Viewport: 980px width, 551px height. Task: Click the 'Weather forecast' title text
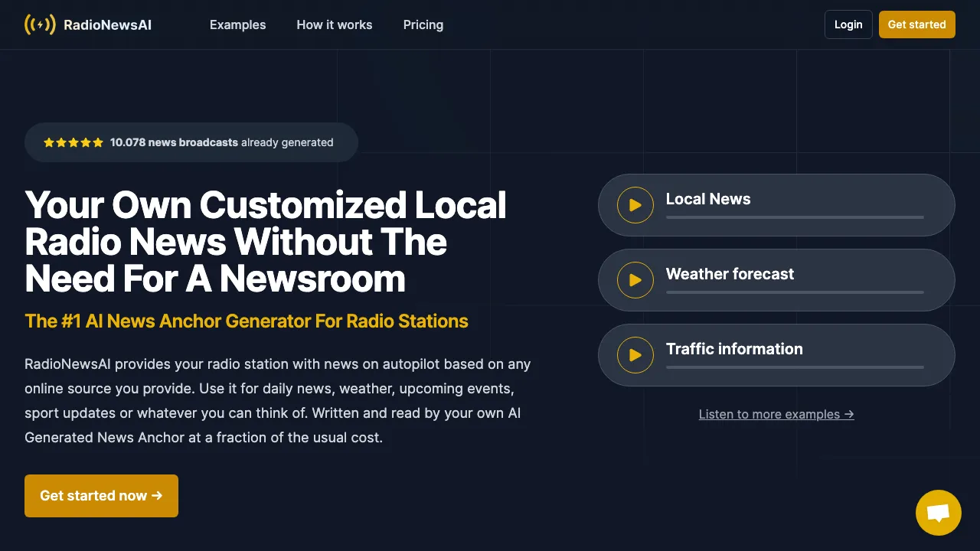[730, 274]
